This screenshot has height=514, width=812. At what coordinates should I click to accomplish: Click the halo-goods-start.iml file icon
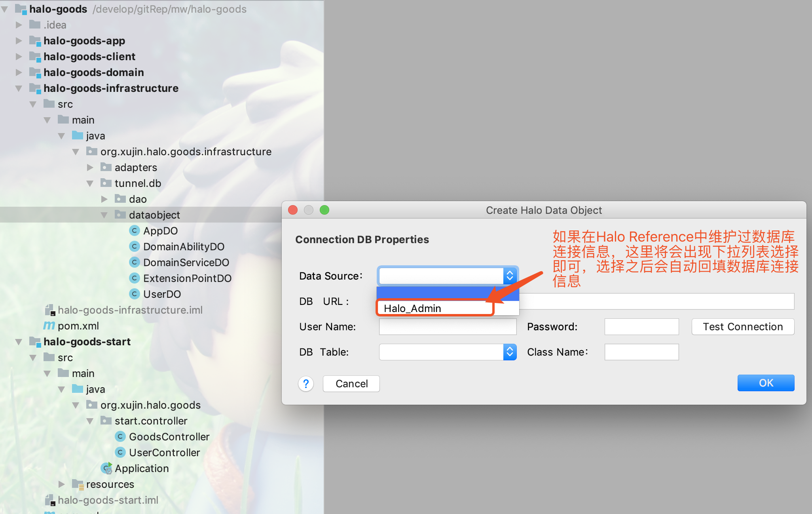pos(50,500)
